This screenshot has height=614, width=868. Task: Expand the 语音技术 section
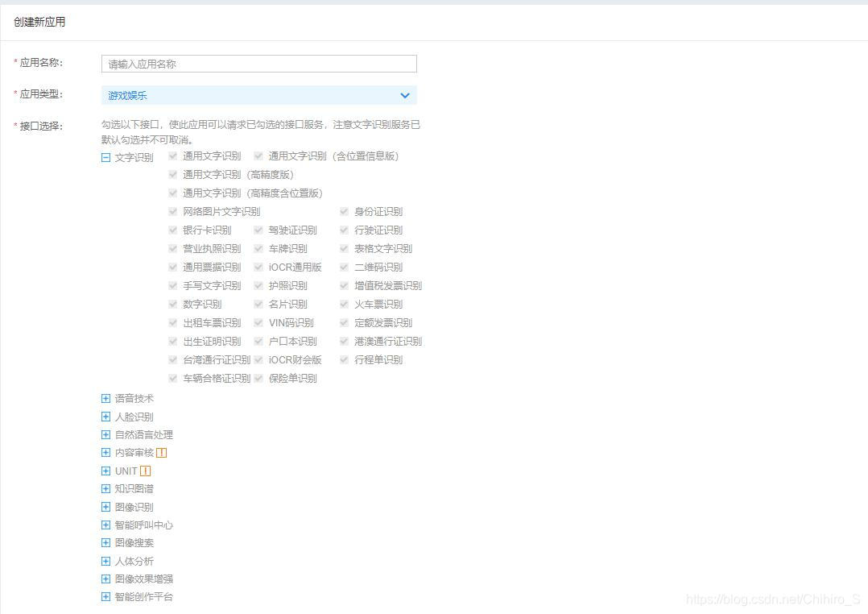pos(105,398)
